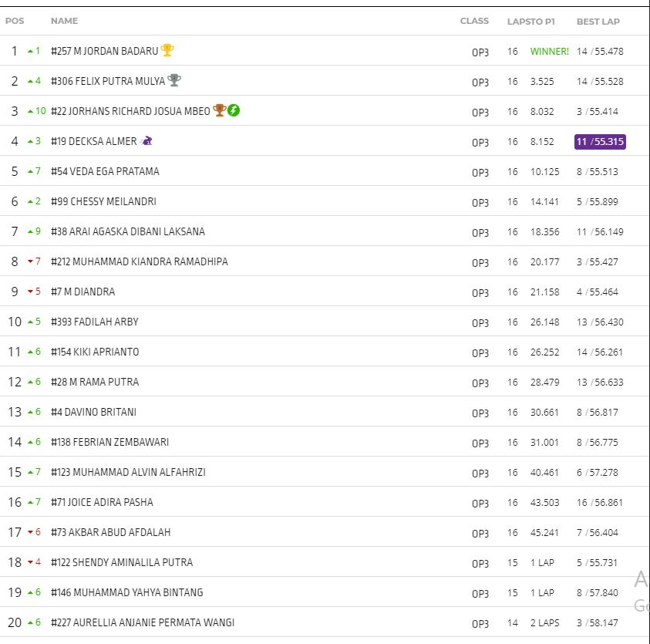Click the OP3 class in Kiki Aprianto's row

pos(480,352)
